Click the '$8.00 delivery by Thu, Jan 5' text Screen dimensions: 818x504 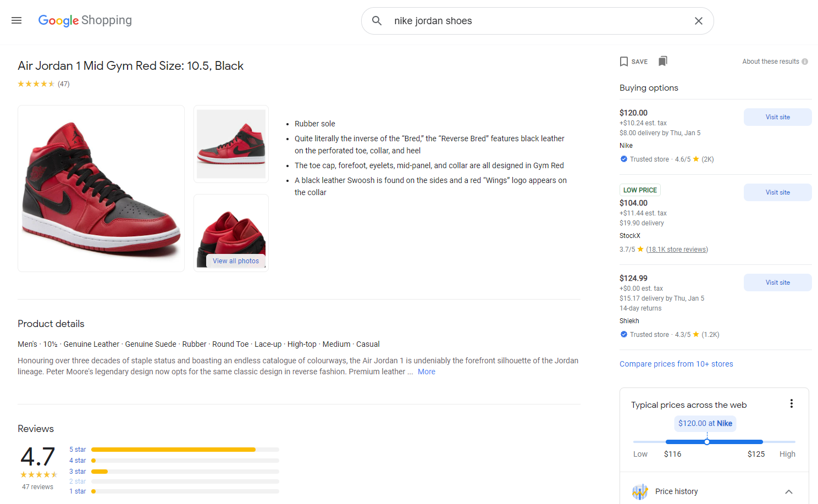660,133
